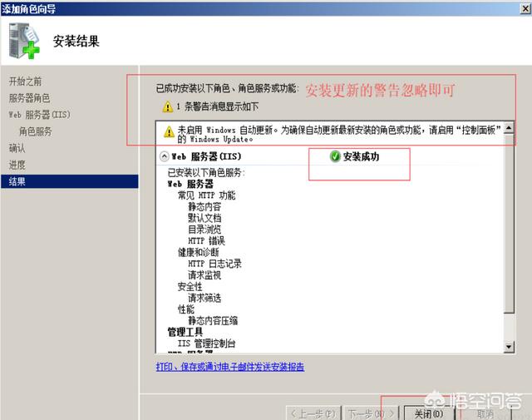Screen dimensions: 532x420
Task: Click the HTTP 日志记录 list entry
Action: pos(214,264)
